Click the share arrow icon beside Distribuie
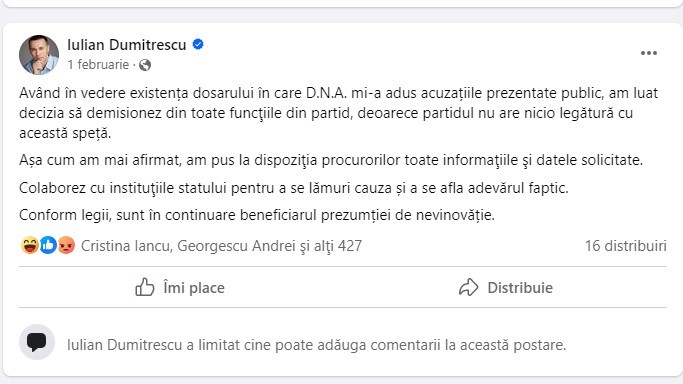This screenshot has width=683, height=384. pyautogui.click(x=469, y=287)
